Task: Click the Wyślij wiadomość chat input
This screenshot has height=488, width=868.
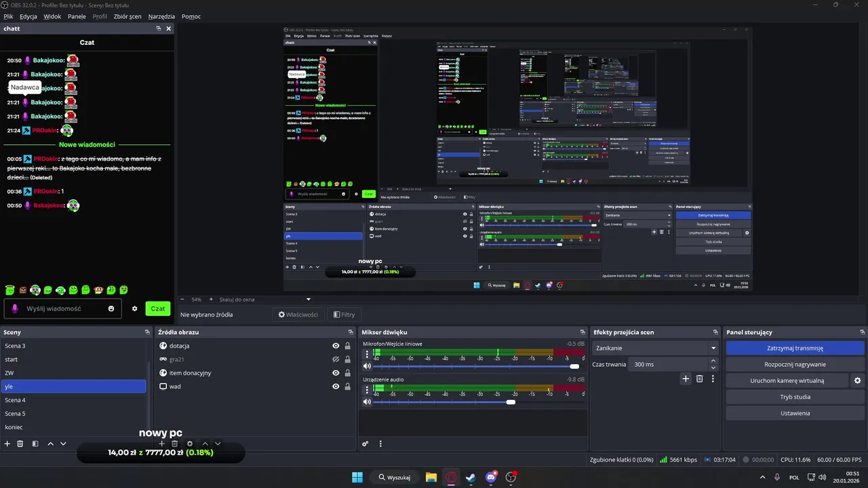Action: (63, 308)
